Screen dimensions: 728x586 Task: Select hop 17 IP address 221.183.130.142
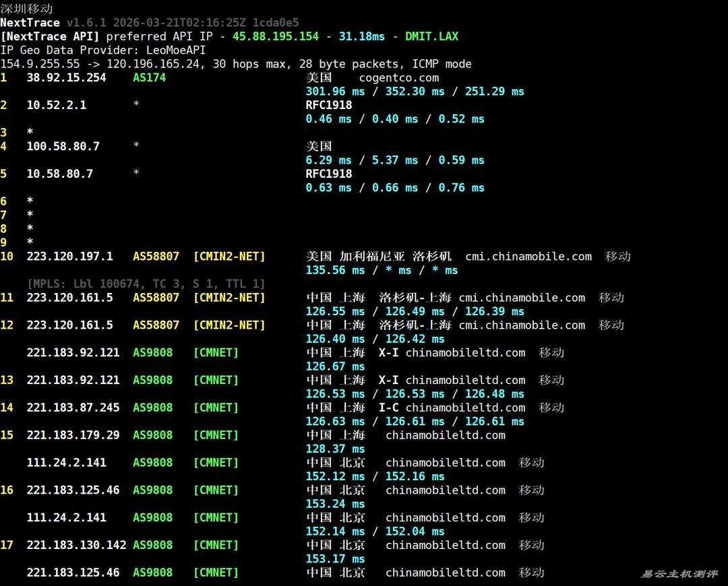76,545
